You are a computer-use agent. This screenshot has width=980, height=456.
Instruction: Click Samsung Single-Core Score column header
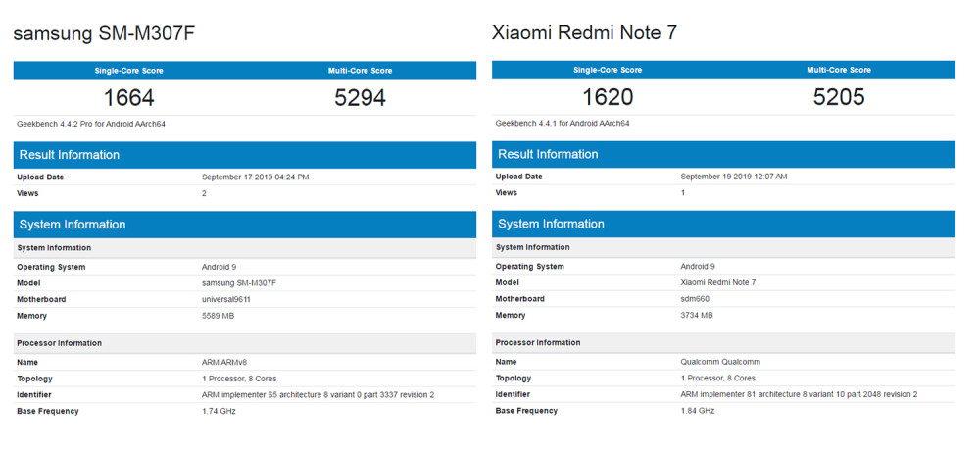coord(128,71)
